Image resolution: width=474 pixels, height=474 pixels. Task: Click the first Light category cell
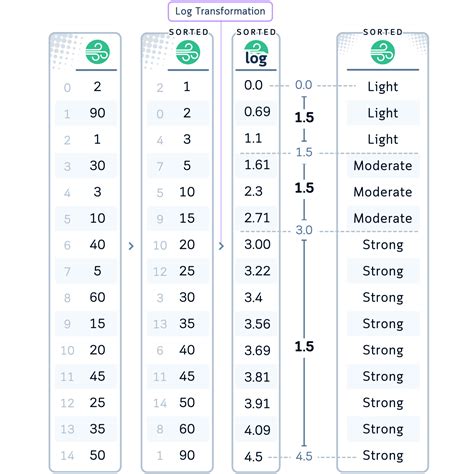383,87
